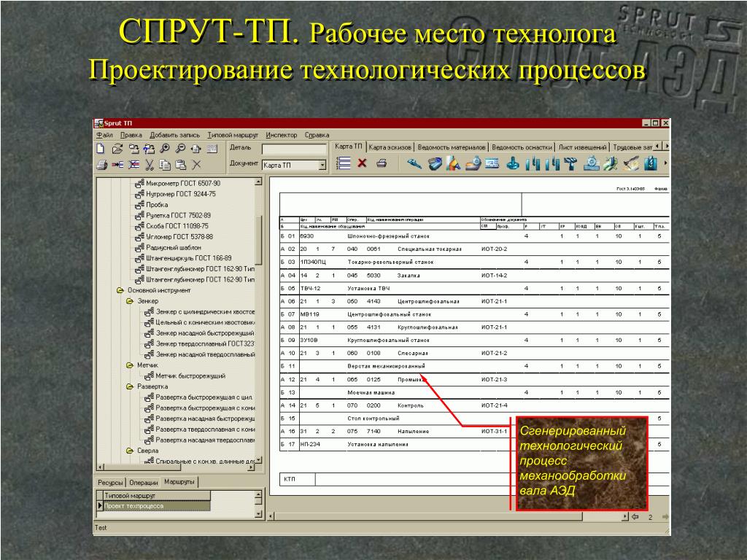Click the fit page width icon
The height and width of the screenshot is (560, 747).
click(196, 149)
